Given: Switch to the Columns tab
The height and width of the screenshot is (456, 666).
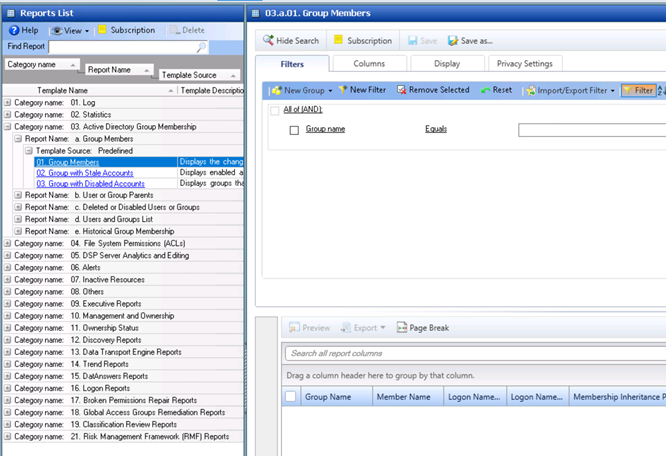Looking at the screenshot, I should [x=368, y=64].
